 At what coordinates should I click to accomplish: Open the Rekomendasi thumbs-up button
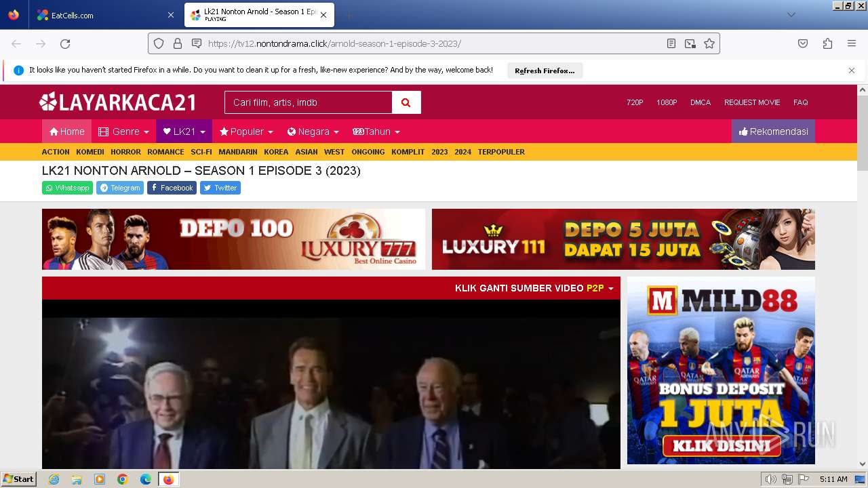click(773, 131)
